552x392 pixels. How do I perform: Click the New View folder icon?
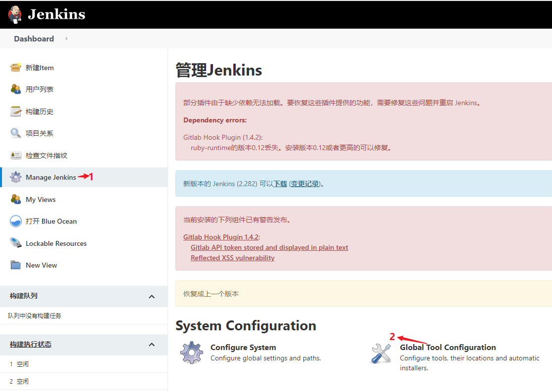pos(15,265)
